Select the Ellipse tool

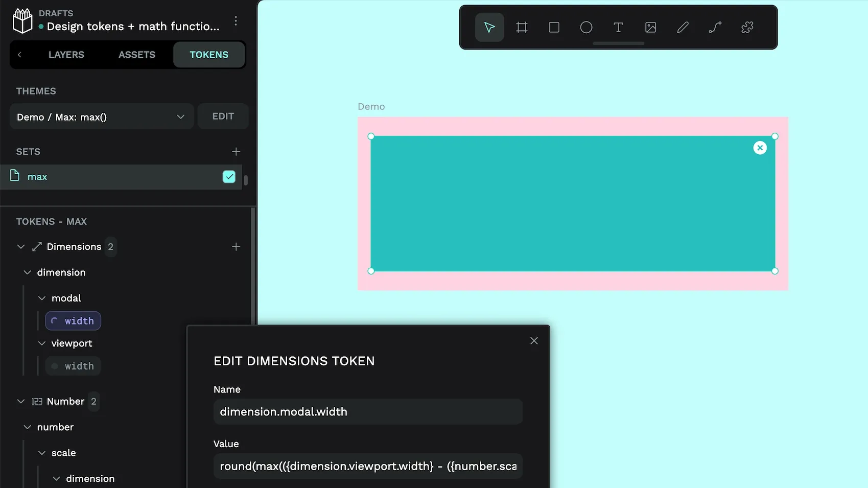tap(586, 27)
